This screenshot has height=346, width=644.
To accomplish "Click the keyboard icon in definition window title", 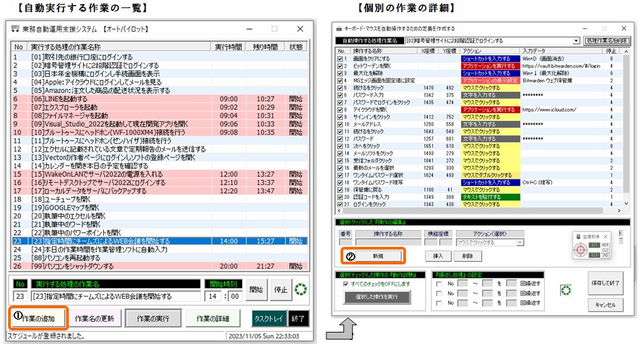I will point(339,28).
